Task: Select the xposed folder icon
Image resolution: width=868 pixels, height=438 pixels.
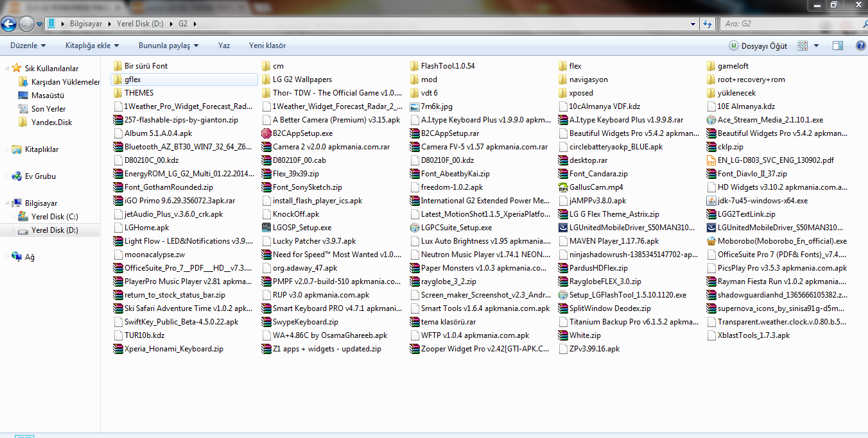Action: pos(563,93)
